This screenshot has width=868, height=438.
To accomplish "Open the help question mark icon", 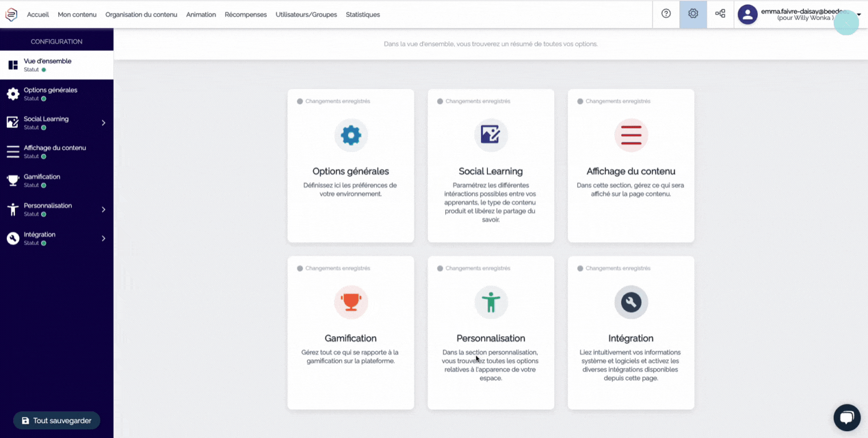I will coord(665,14).
